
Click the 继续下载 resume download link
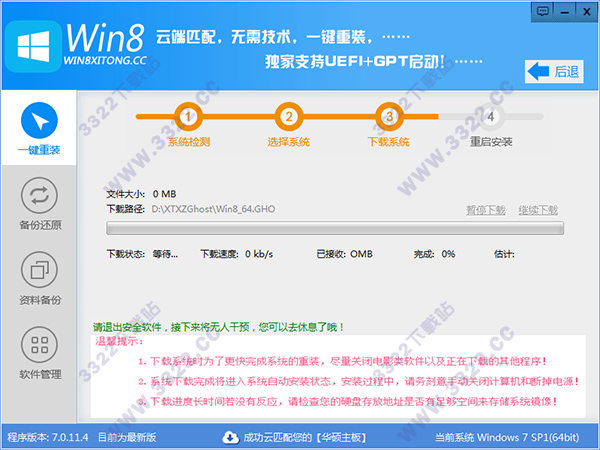[538, 210]
